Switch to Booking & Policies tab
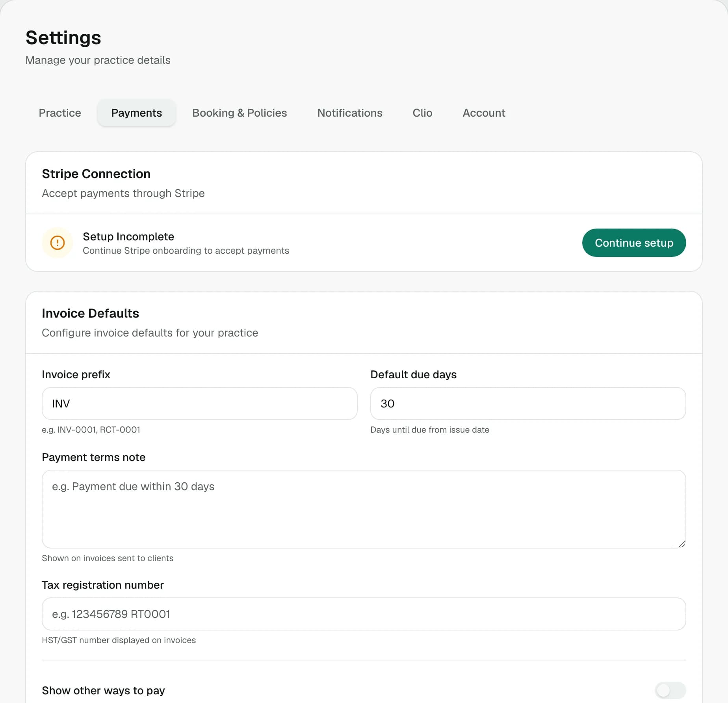This screenshot has height=703, width=728. [x=240, y=113]
